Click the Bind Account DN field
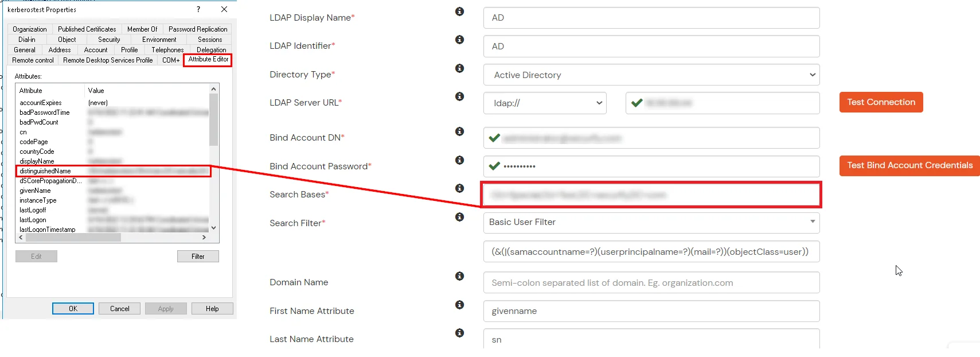980x357 pixels. (651, 138)
